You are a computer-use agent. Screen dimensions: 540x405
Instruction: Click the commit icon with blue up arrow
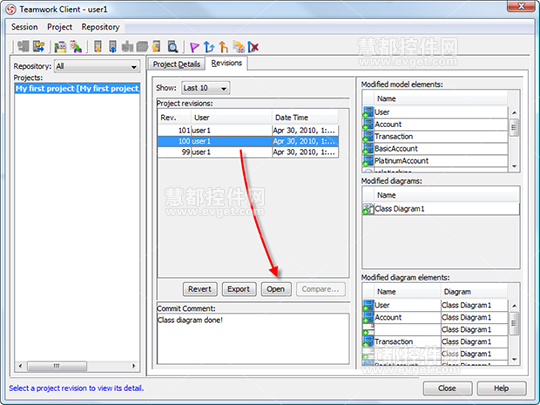[x=113, y=46]
